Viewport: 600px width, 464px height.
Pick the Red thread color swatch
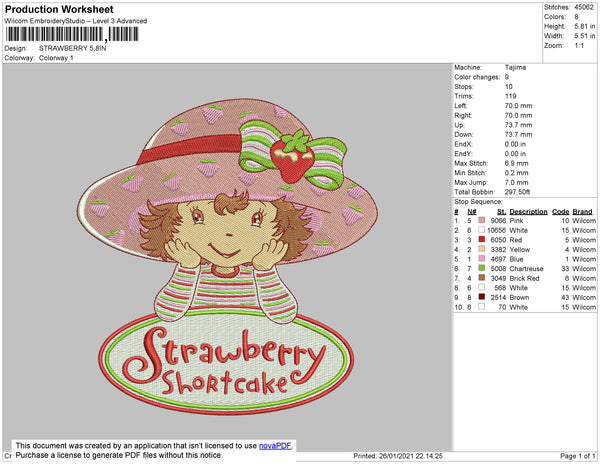(482, 239)
